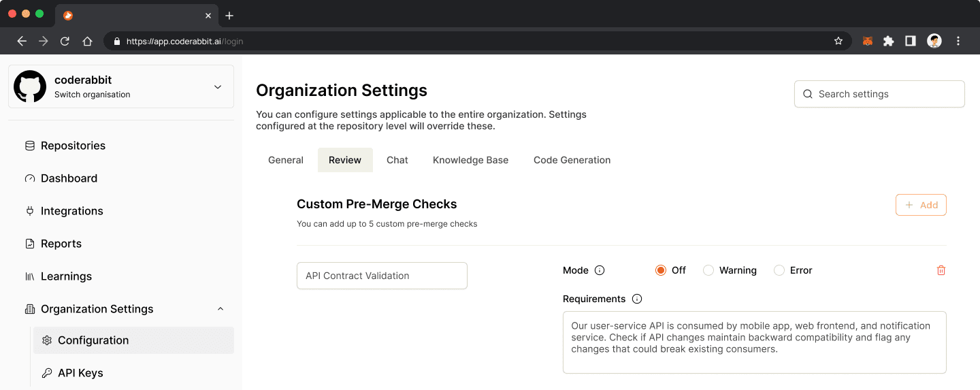
Task: Collapse the Organization Settings sidebar section
Action: coord(220,309)
